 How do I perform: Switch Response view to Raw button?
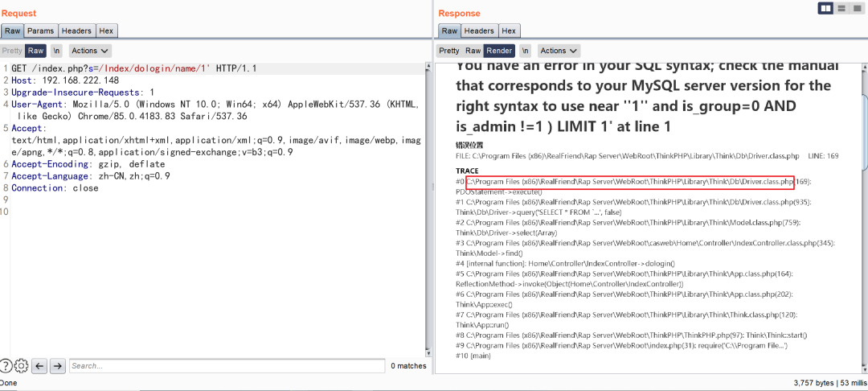(x=473, y=51)
